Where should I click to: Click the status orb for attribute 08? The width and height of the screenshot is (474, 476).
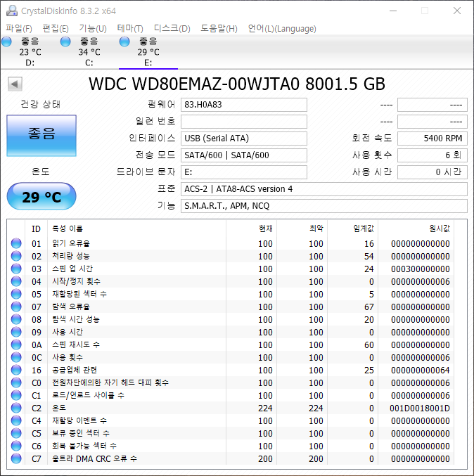[16, 319]
